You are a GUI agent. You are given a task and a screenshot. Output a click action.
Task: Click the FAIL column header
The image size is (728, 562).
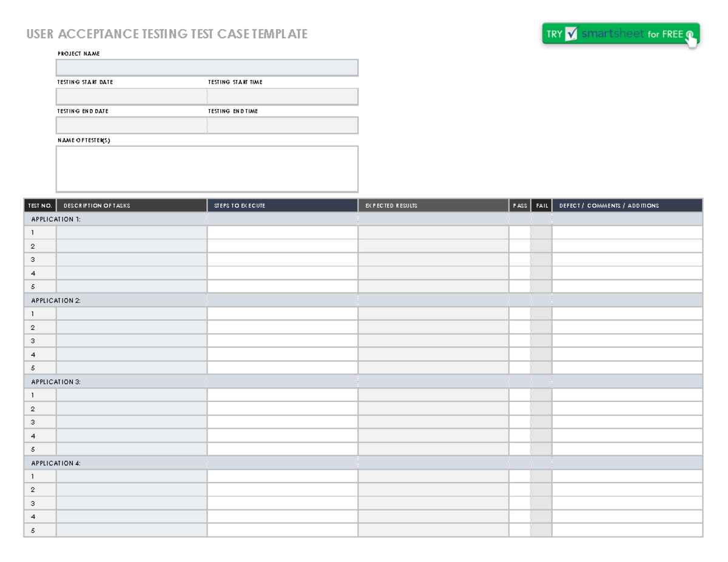pos(541,206)
